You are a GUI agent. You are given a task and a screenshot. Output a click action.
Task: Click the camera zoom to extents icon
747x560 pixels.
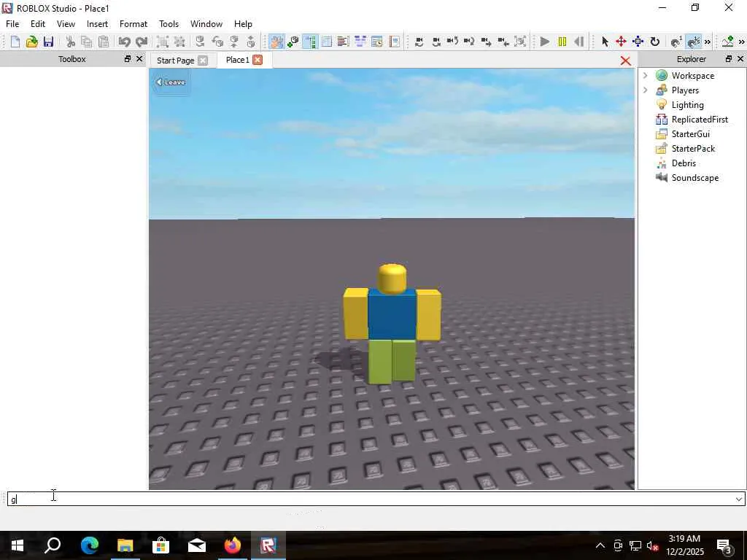(x=520, y=42)
